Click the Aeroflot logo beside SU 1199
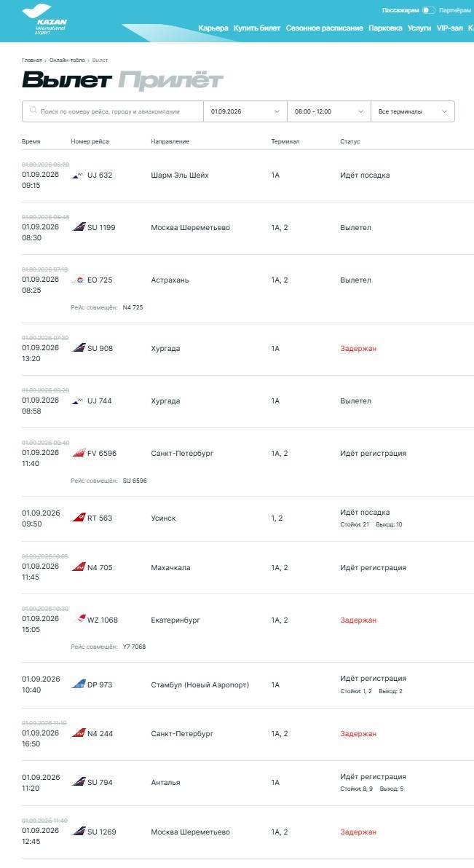This screenshot has height=868, width=474. (78, 227)
